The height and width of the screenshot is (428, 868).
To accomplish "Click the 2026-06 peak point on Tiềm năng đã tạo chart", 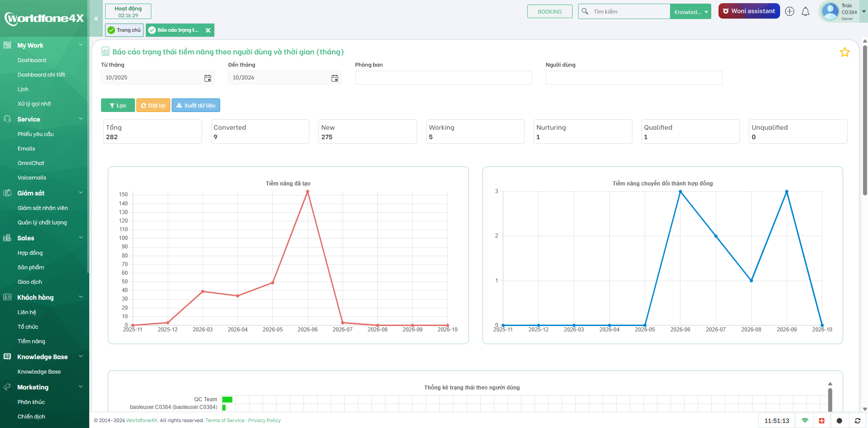I will pos(308,192).
